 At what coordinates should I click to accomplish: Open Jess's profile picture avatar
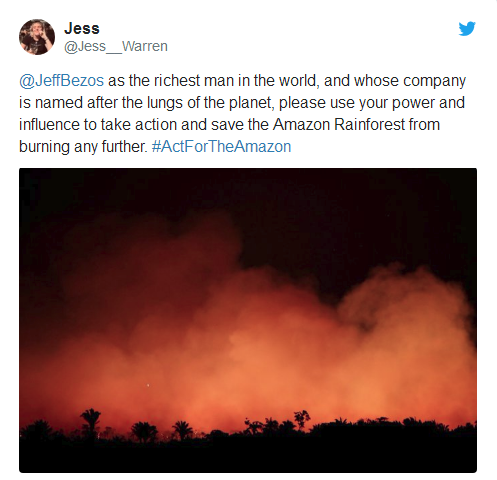(x=37, y=37)
